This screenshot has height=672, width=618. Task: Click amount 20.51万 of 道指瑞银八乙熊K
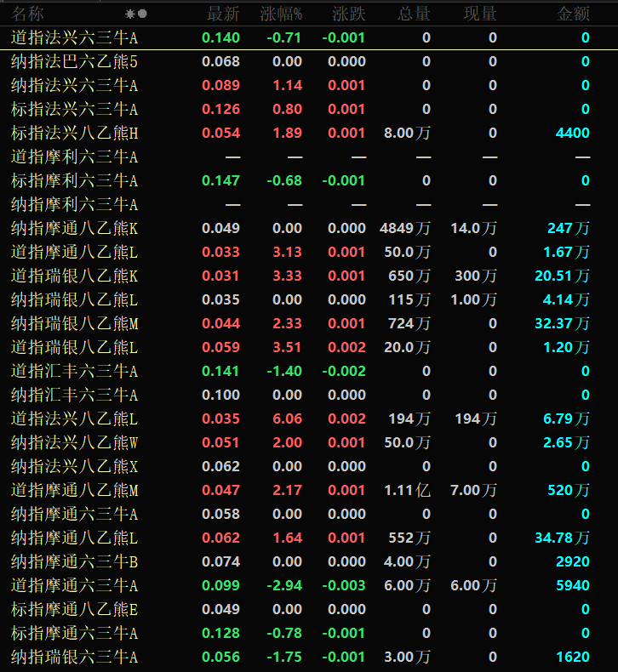[563, 276]
